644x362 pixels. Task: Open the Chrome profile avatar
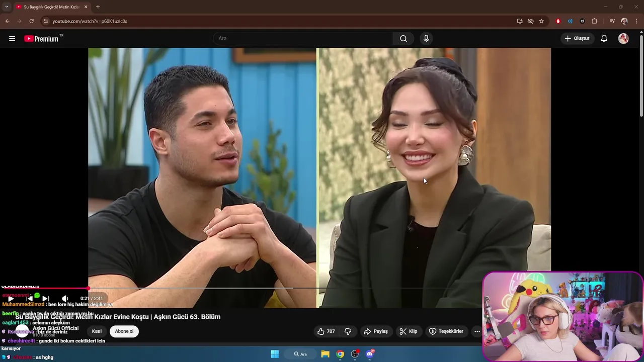coord(624,21)
